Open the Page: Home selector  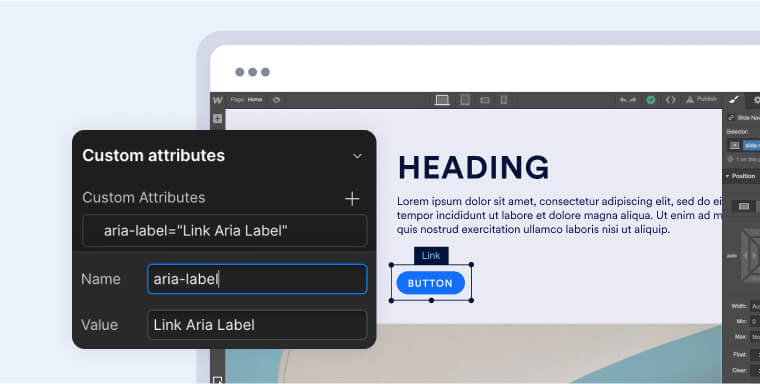(247, 100)
